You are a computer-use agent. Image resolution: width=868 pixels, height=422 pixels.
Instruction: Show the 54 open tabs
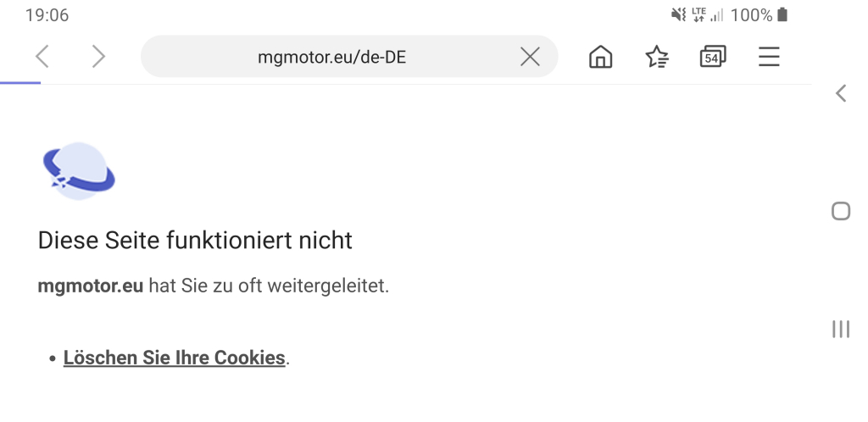coord(713,57)
